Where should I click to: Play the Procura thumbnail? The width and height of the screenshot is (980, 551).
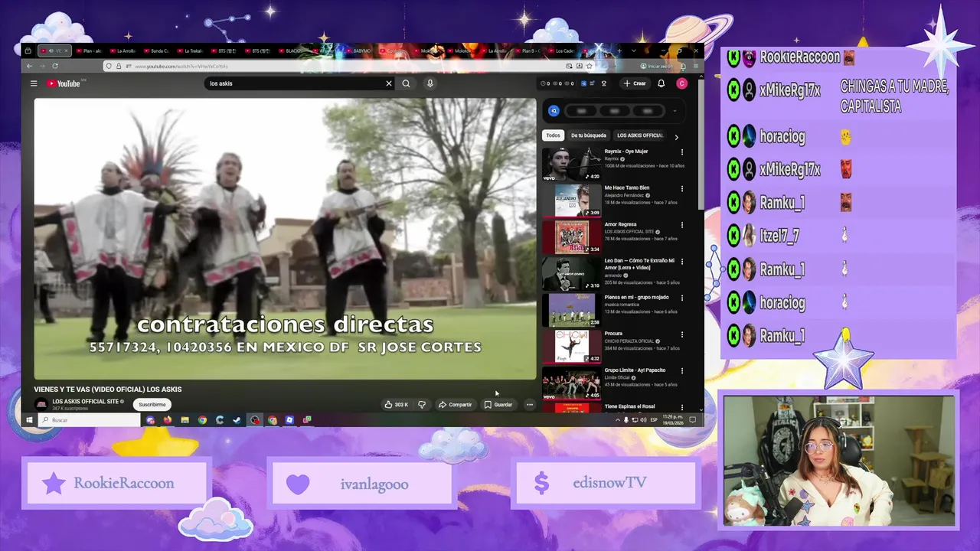click(572, 347)
